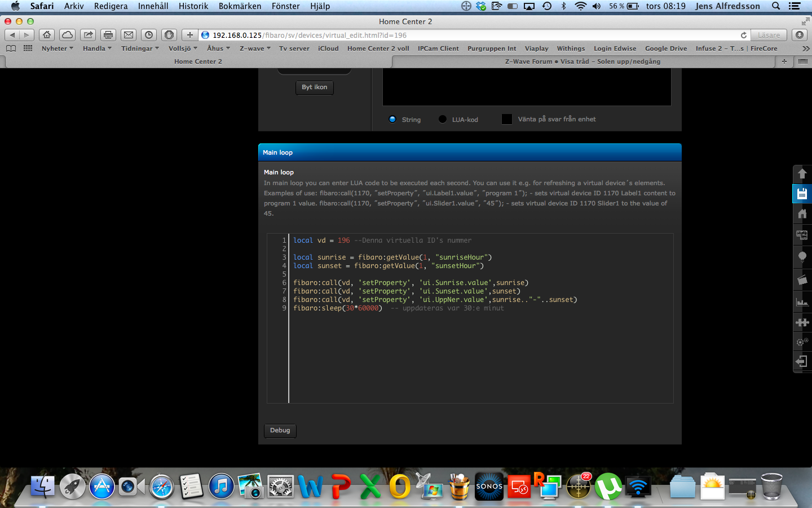Expand Handla bookmarks folder
The width and height of the screenshot is (812, 508).
(97, 49)
